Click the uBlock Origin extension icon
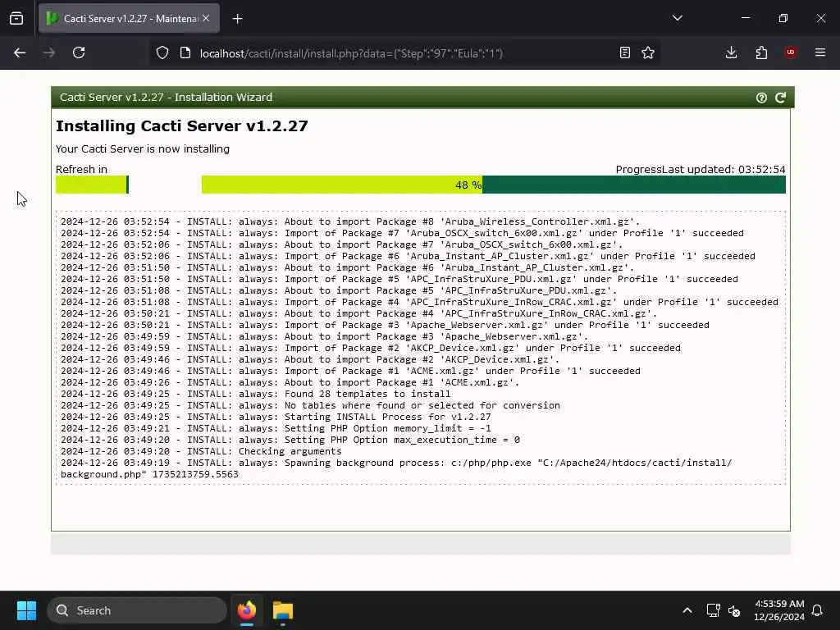The width and height of the screenshot is (840, 630). point(791,52)
